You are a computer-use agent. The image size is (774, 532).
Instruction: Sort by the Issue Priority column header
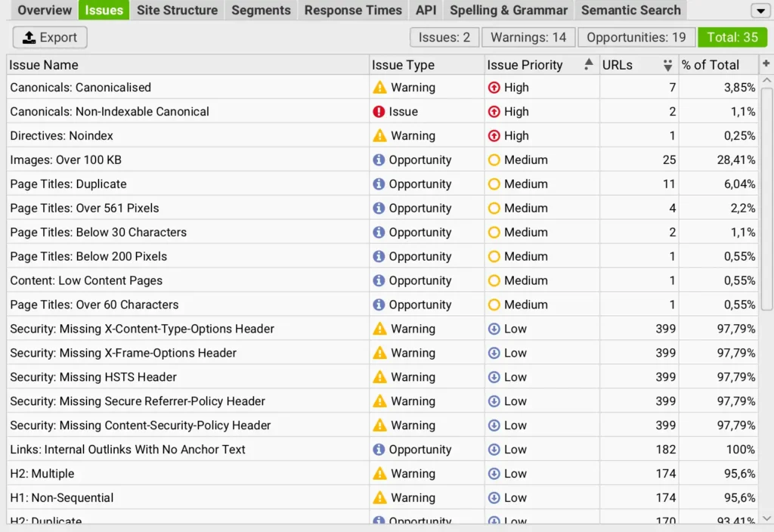click(x=525, y=65)
